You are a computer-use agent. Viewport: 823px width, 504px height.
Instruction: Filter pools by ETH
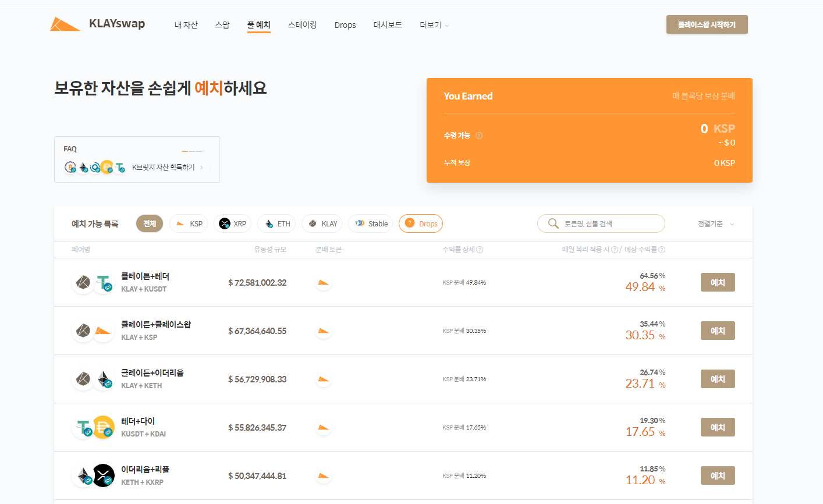[x=276, y=223]
